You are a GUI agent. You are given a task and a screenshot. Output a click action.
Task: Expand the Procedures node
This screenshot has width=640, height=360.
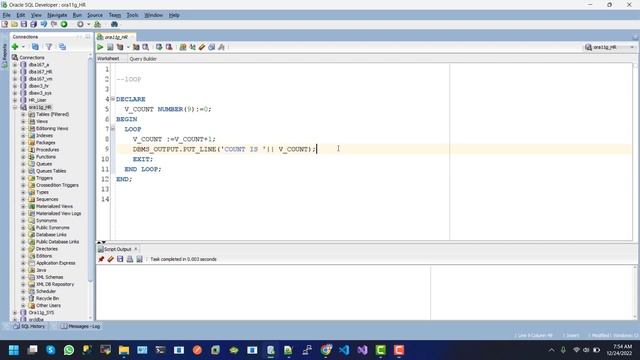coord(23,150)
